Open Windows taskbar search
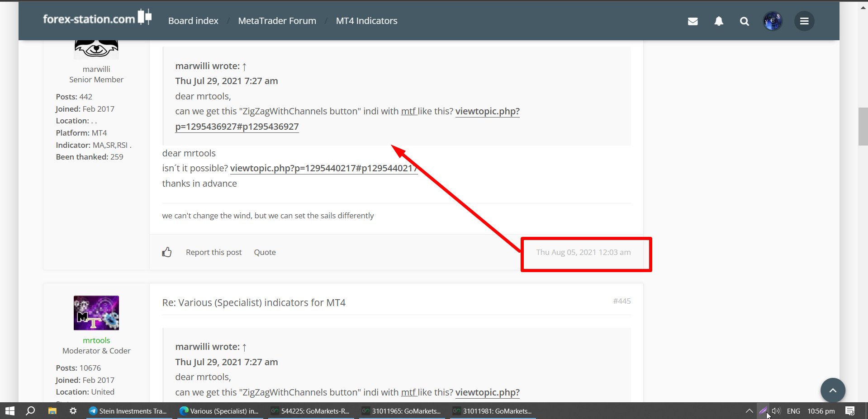This screenshot has height=419, width=868. click(30, 411)
